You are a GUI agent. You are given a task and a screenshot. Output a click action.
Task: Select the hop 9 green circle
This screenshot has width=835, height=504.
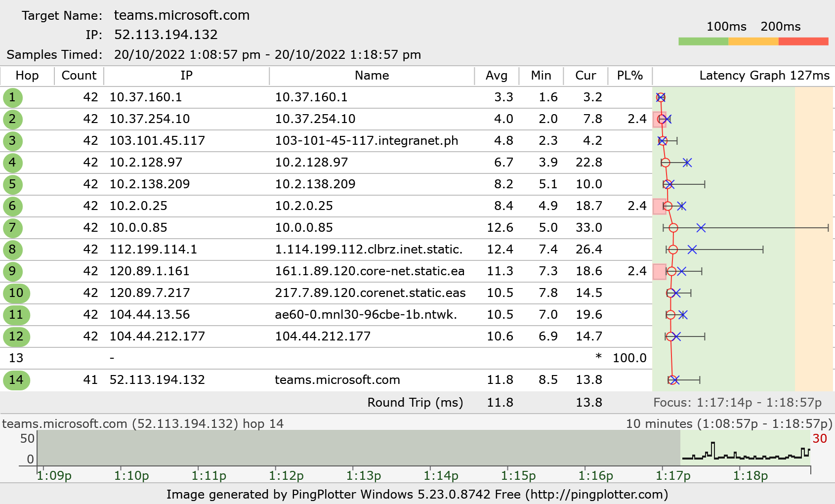pos(12,271)
